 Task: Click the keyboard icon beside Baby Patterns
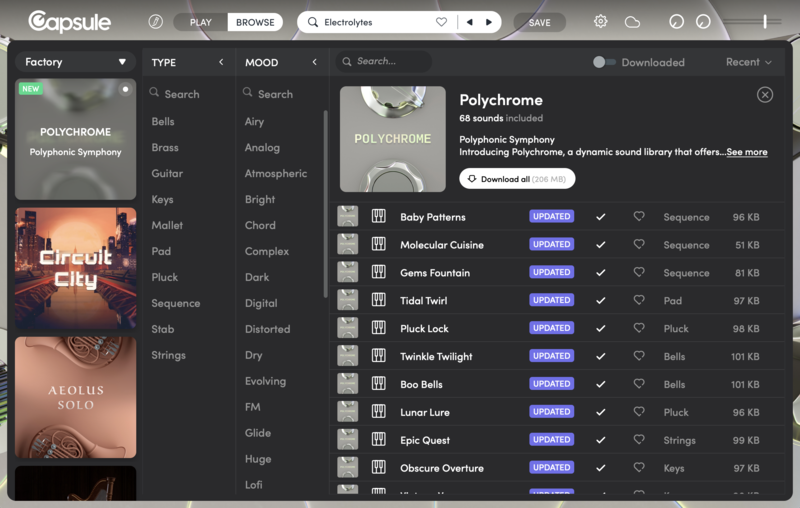point(378,216)
